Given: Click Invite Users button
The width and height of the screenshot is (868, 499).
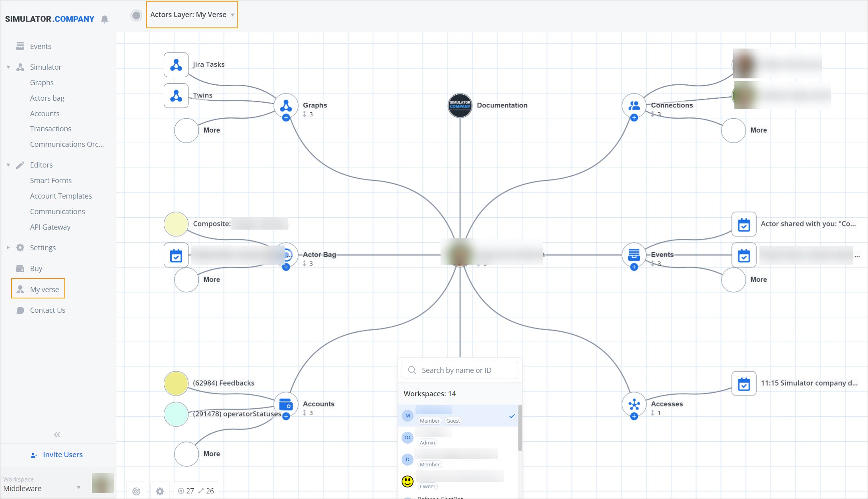Looking at the screenshot, I should pyautogui.click(x=58, y=454).
